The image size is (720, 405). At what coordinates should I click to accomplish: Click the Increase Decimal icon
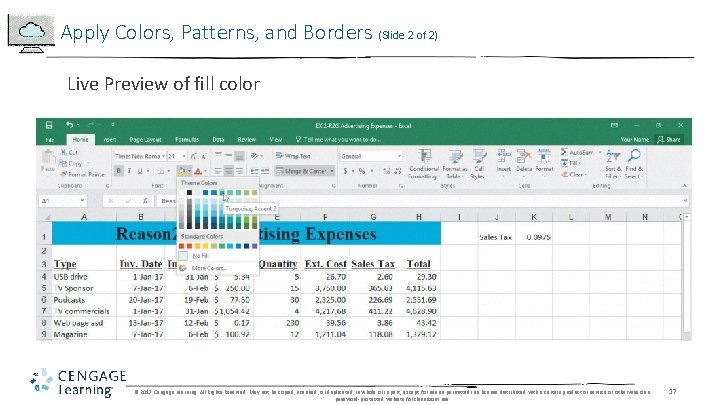coord(387,171)
